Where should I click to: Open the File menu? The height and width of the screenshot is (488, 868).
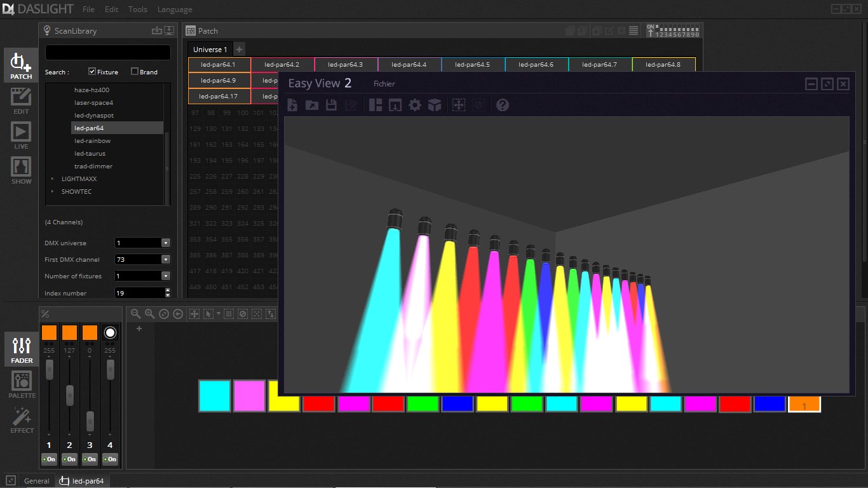tap(88, 10)
